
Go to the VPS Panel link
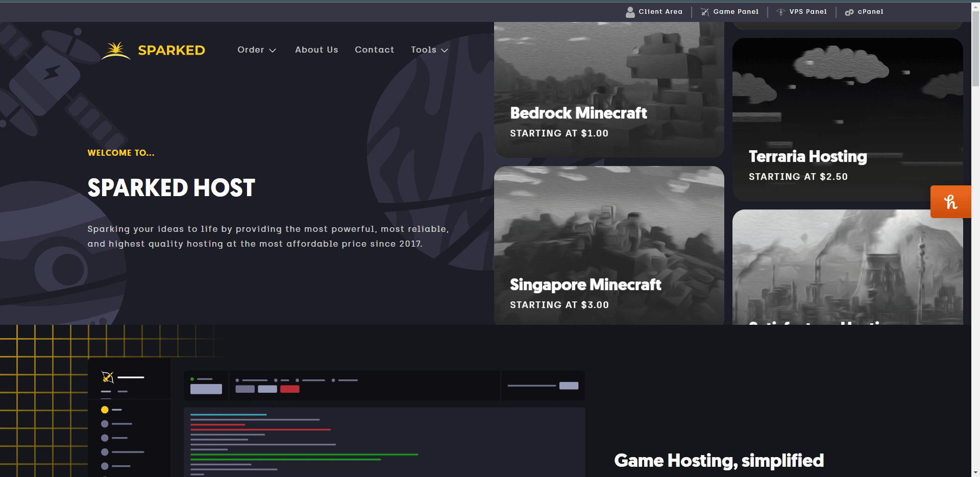(808, 12)
